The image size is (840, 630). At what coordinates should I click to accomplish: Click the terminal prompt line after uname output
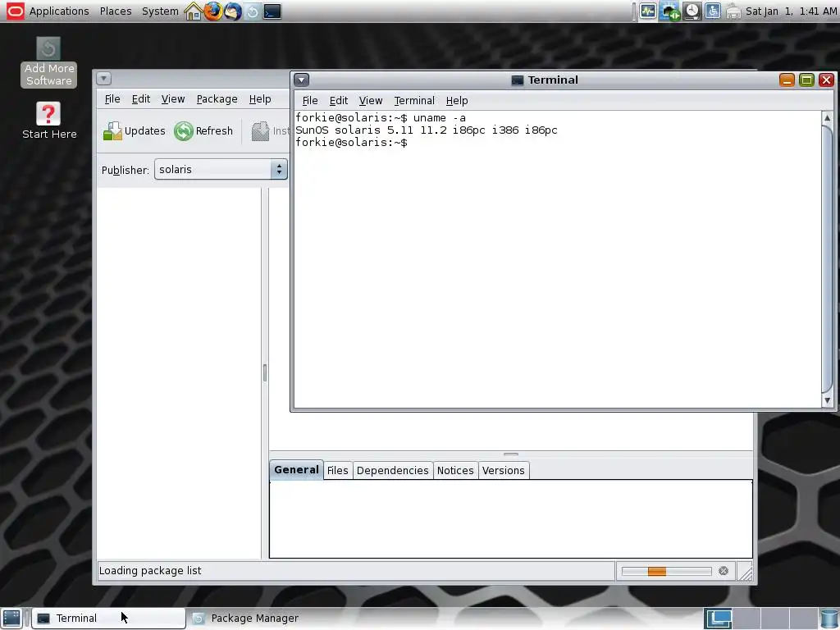point(351,143)
